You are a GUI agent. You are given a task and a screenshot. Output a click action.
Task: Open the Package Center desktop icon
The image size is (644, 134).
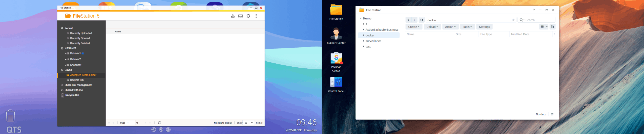tap(336, 62)
